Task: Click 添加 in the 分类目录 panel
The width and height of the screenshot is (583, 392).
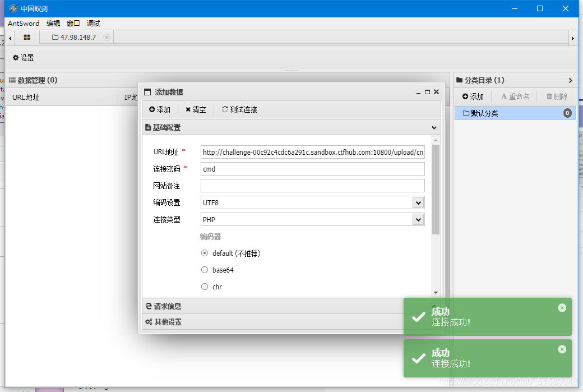Action: pyautogui.click(x=473, y=96)
